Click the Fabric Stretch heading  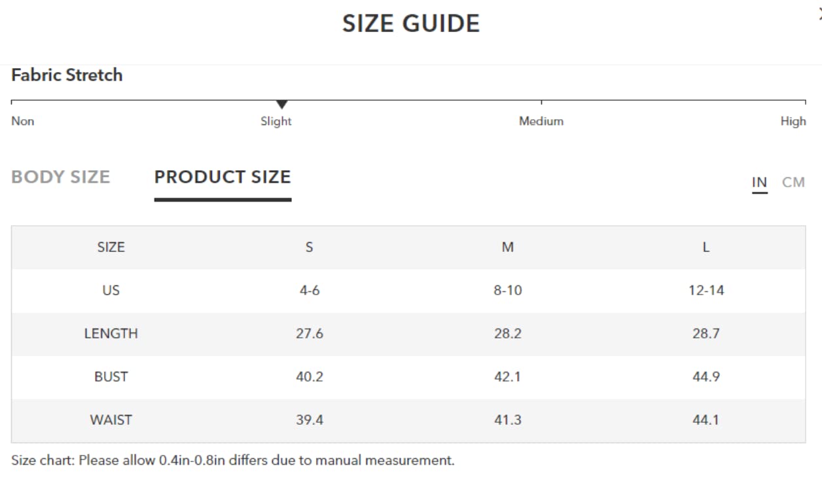(67, 75)
